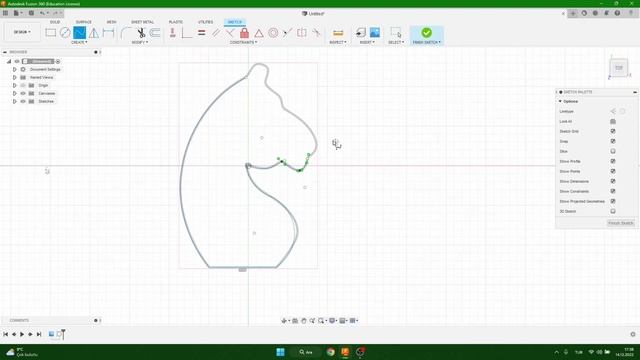Image resolution: width=640 pixels, height=360 pixels.
Task: Switch to the Surface tab
Action: [84, 22]
